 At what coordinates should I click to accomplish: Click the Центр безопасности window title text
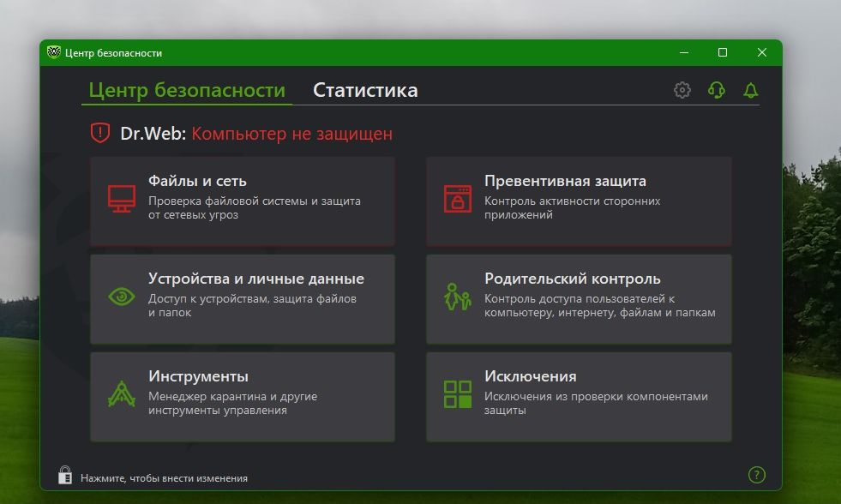pyautogui.click(x=113, y=52)
